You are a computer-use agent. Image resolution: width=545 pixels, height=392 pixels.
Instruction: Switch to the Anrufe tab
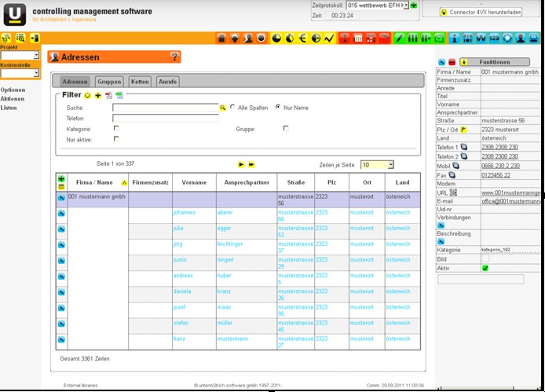167,82
